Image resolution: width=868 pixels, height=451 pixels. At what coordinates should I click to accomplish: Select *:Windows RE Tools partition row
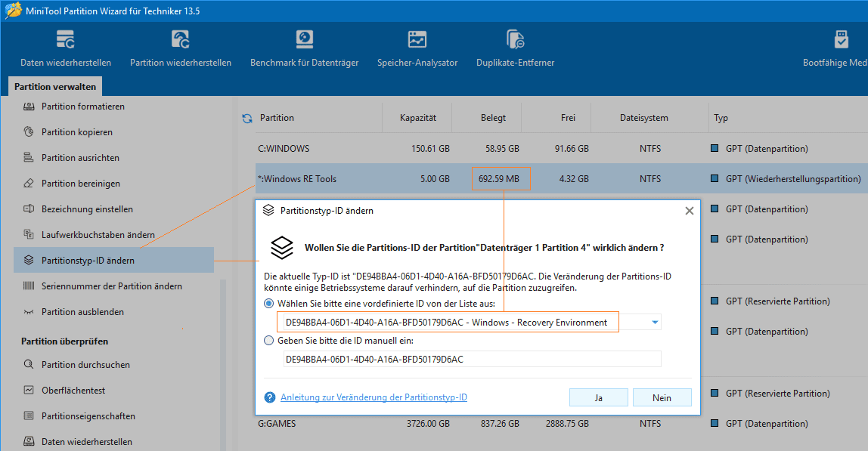coord(561,178)
